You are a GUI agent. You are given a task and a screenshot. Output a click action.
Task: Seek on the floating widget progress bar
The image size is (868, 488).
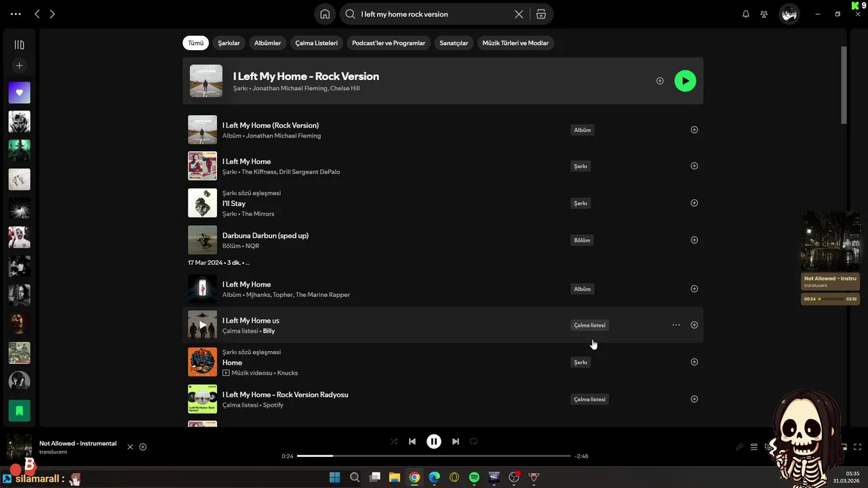click(x=831, y=299)
